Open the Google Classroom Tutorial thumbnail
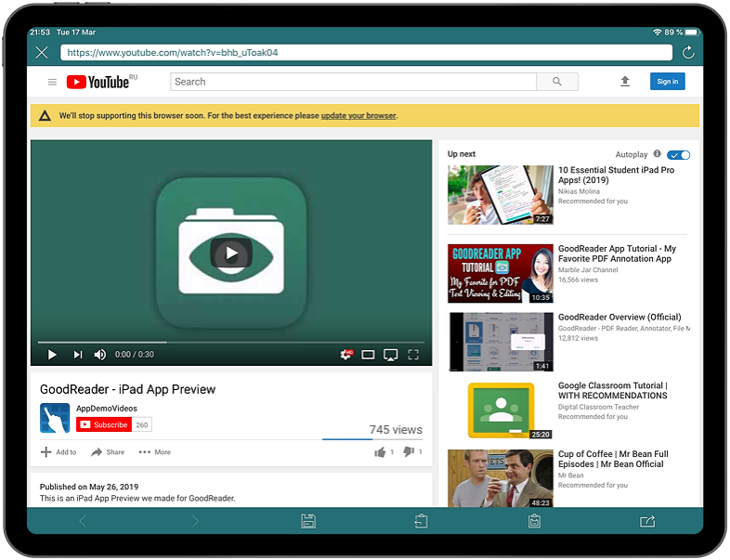This screenshot has width=730, height=560. pyautogui.click(x=501, y=410)
